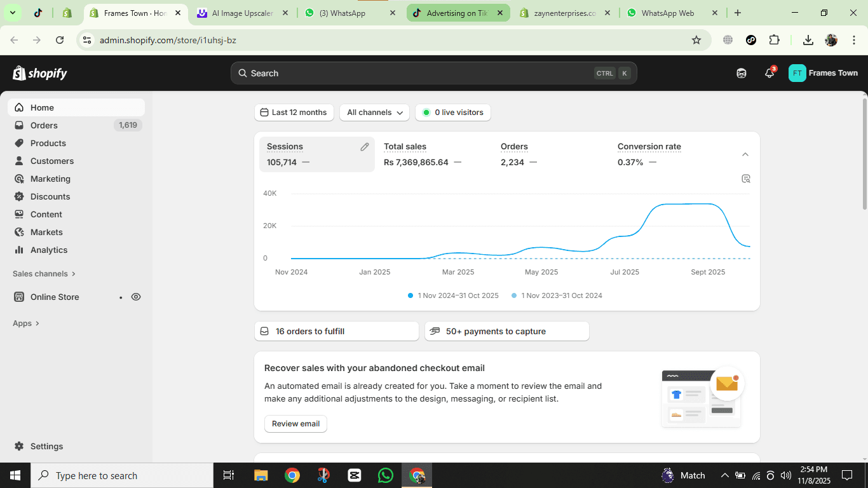Select Analytics in the sidebar
Screen dimensions: 868x488
[48, 250]
